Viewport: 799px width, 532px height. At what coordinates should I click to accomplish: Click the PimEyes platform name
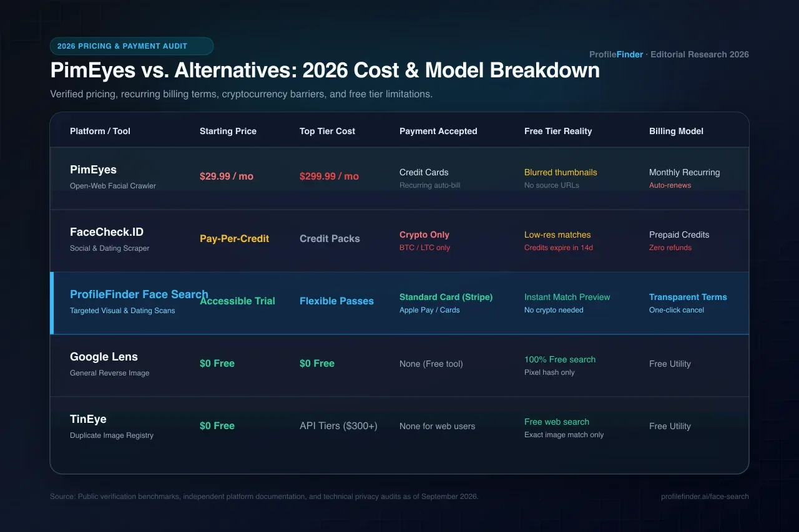pos(93,170)
